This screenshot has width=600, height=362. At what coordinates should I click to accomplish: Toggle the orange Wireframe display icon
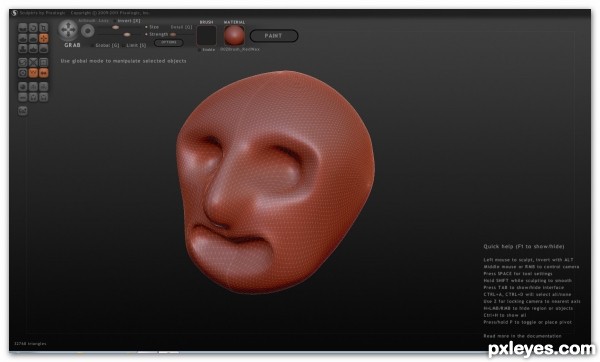pyautogui.click(x=33, y=73)
